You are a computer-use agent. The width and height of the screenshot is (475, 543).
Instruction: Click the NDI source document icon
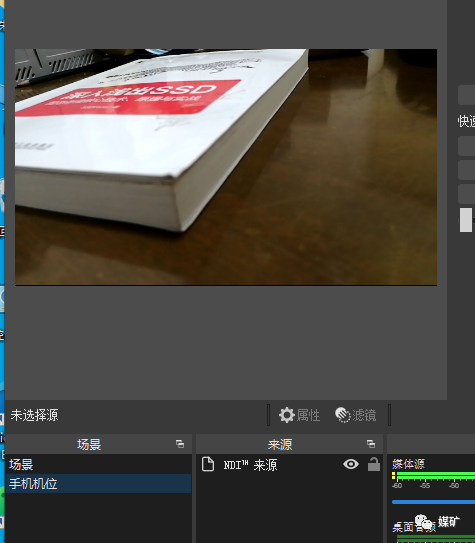click(x=208, y=464)
